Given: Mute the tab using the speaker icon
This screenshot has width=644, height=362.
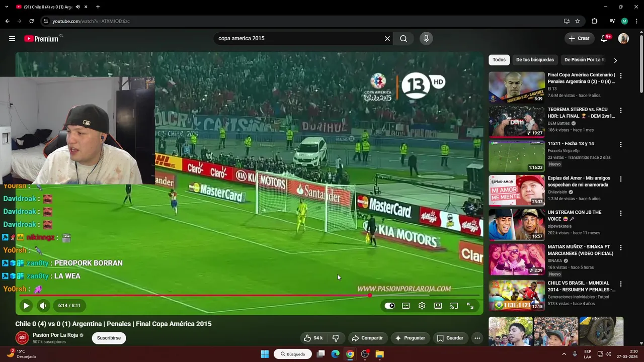Looking at the screenshot, I should (x=77, y=7).
